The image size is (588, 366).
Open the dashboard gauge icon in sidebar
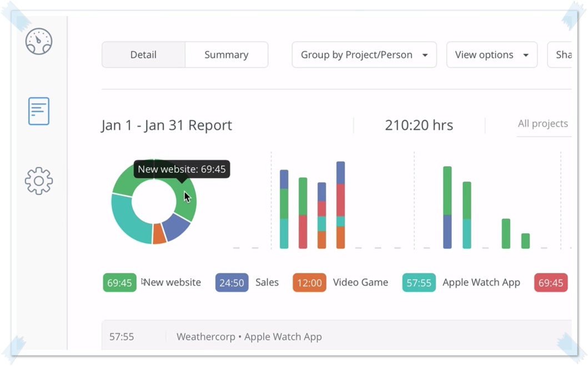click(x=39, y=41)
